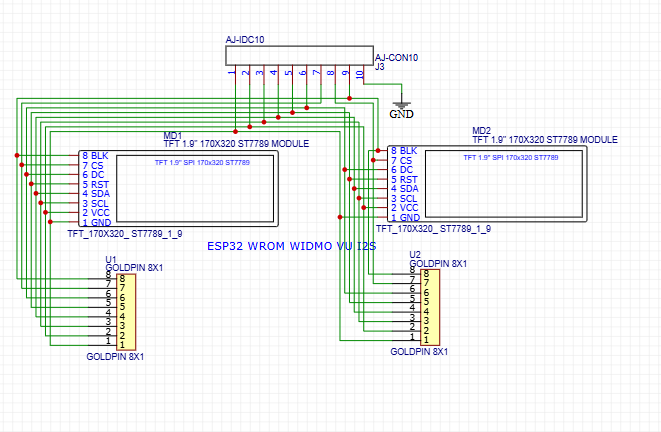Click MD1 pin label 5 RST
661x432 pixels.
(96, 185)
